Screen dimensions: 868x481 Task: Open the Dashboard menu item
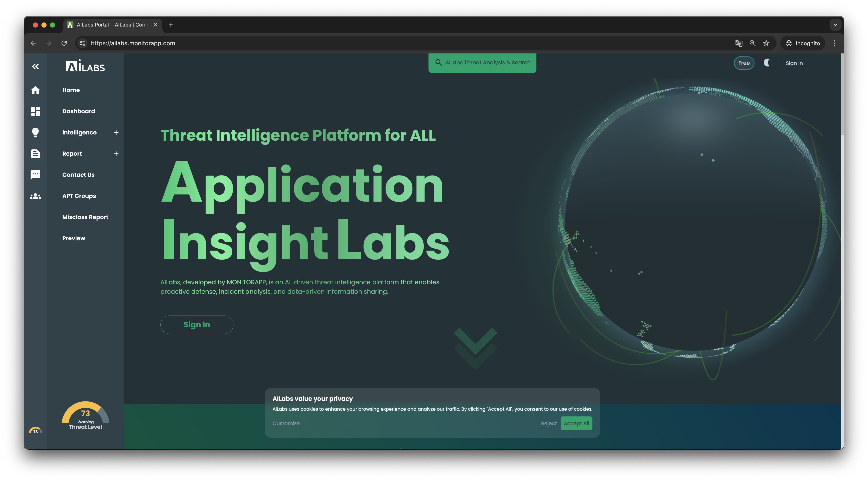[x=79, y=111]
